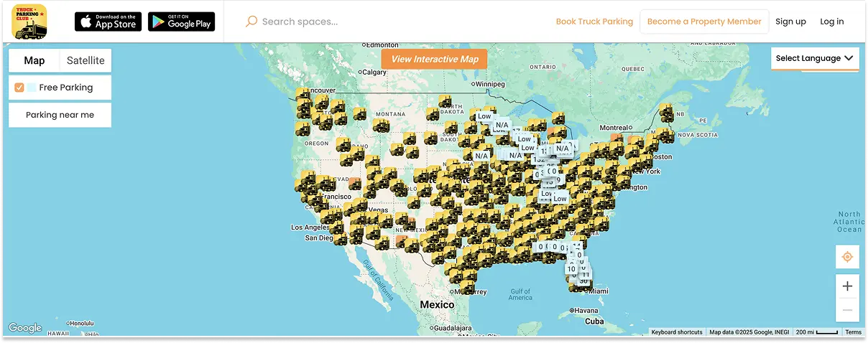Click the Miami city label
Image resolution: width=868 pixels, height=343 pixels.
point(598,291)
